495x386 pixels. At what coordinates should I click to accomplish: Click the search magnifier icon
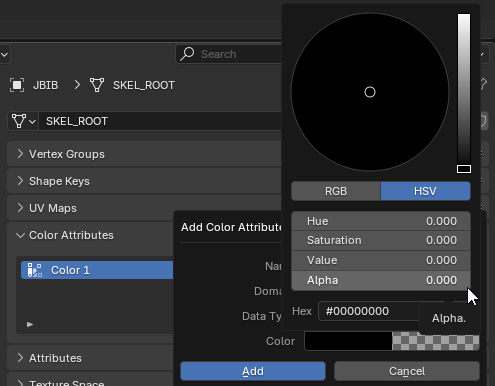187,54
